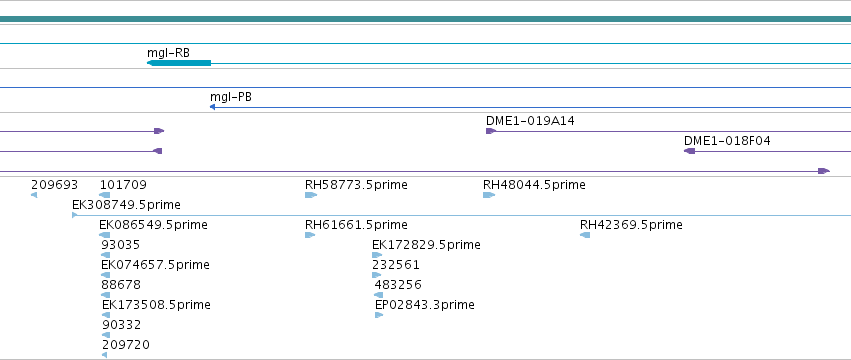Select the mgl-PB arrowhead marker

point(213,107)
